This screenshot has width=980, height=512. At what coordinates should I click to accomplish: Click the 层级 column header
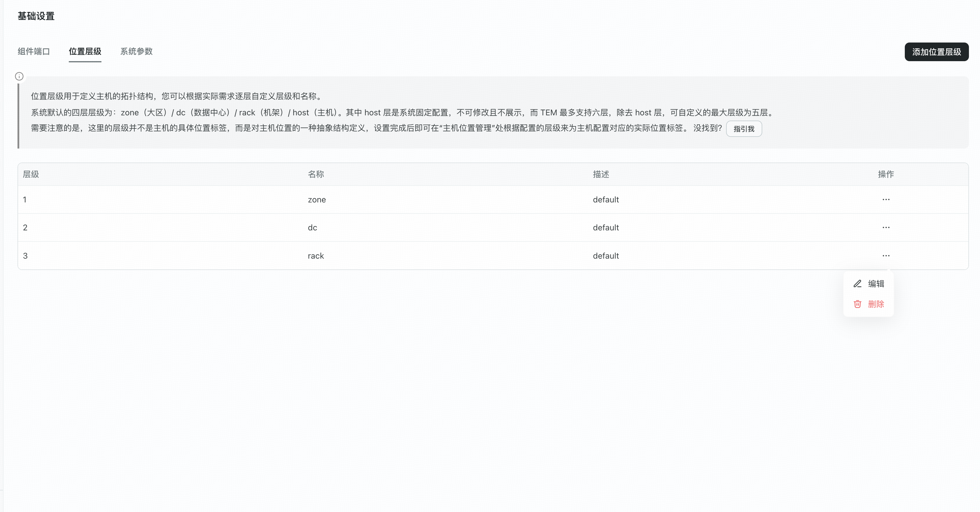pyautogui.click(x=31, y=174)
